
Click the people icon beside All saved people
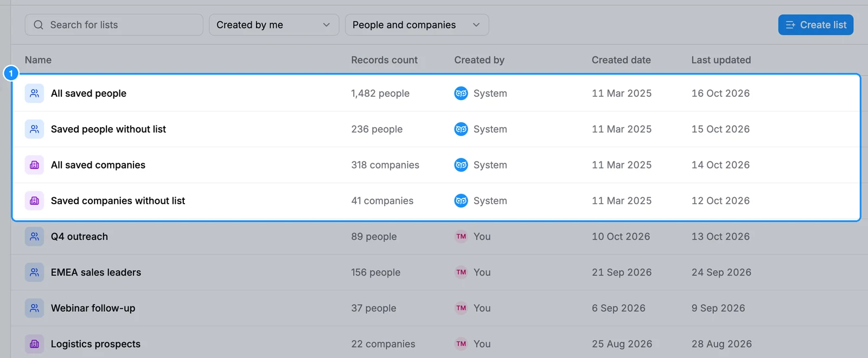click(34, 93)
